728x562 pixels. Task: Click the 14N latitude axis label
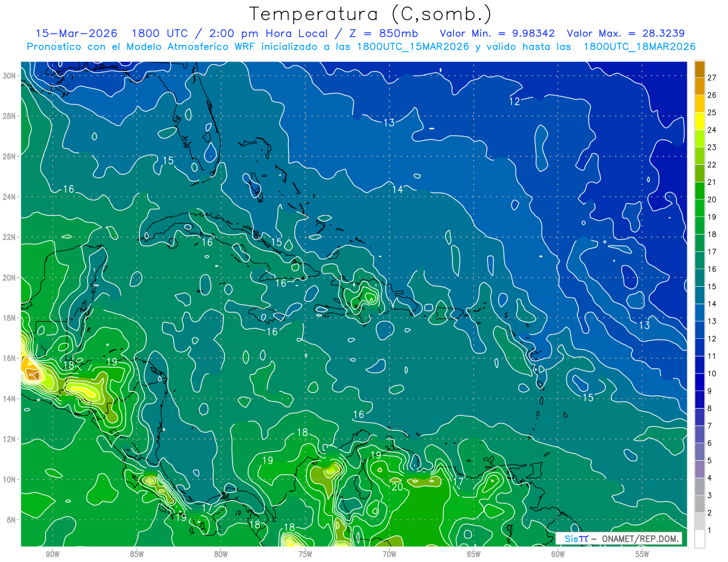point(10,398)
